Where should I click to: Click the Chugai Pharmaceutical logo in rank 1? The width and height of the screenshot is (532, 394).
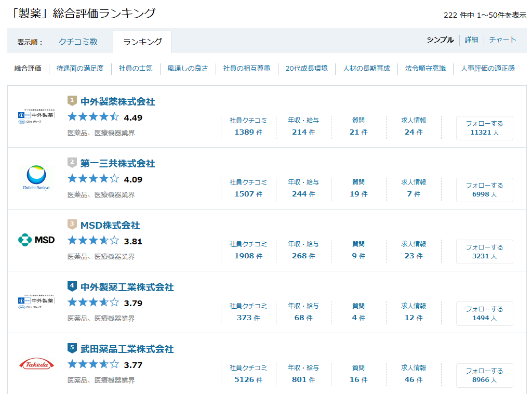click(x=36, y=116)
